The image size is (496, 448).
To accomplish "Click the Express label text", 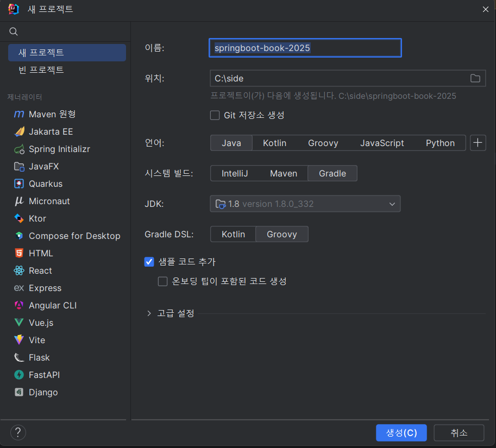I will pyautogui.click(x=45, y=288).
